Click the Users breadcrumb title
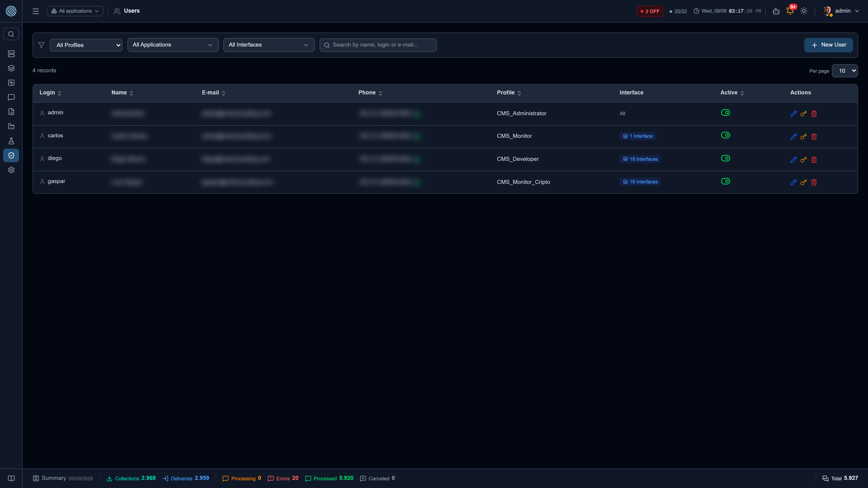The image size is (868, 488). 132,11
